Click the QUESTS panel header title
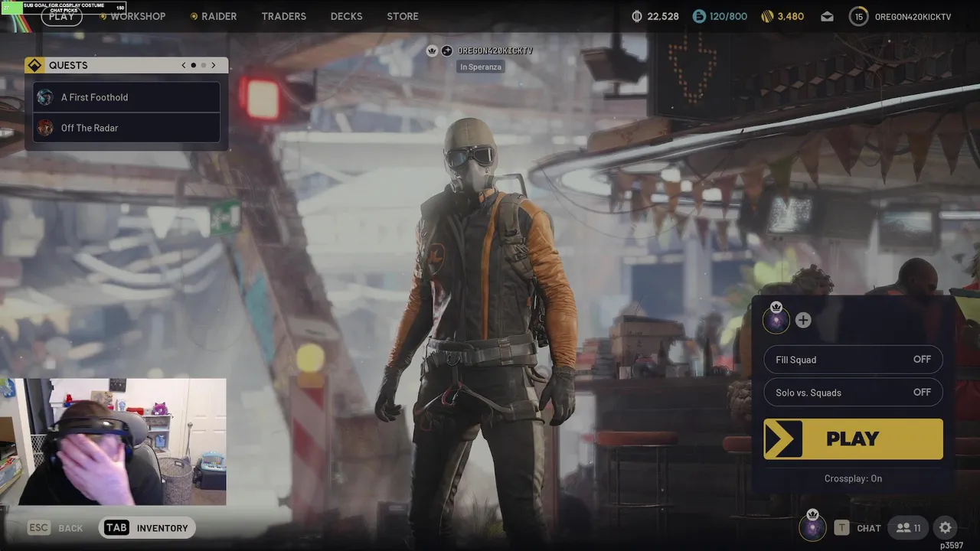The height and width of the screenshot is (551, 980). (x=68, y=65)
